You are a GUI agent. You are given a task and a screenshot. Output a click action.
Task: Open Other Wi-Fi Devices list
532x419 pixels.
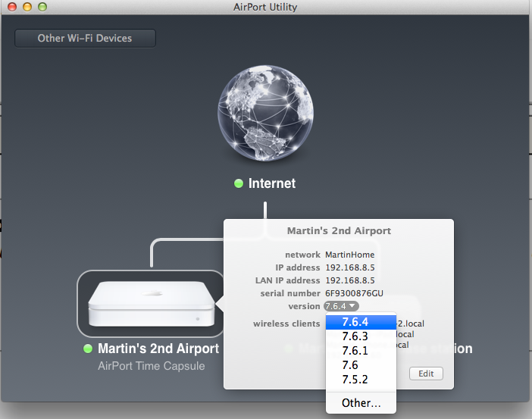85,38
